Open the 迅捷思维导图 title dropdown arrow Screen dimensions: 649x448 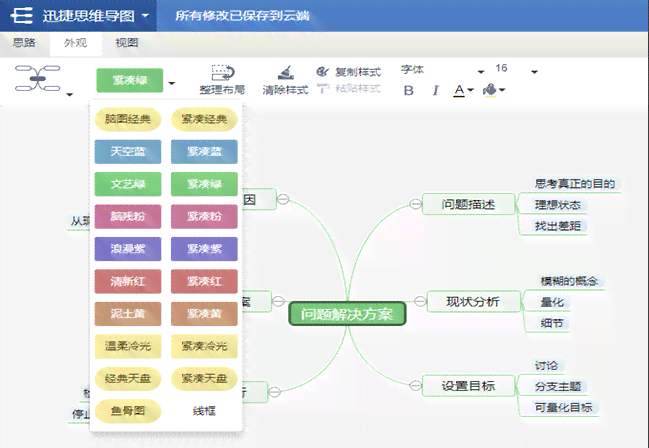coord(145,16)
